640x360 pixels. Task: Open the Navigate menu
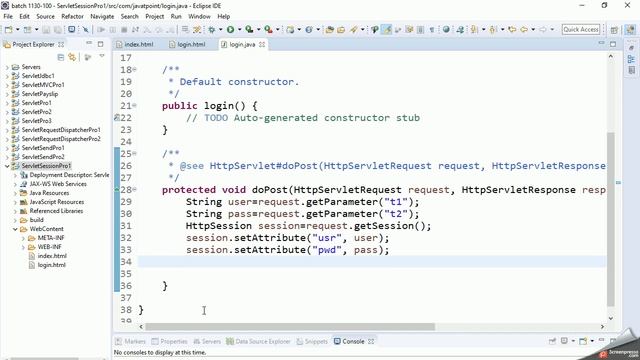tap(102, 16)
